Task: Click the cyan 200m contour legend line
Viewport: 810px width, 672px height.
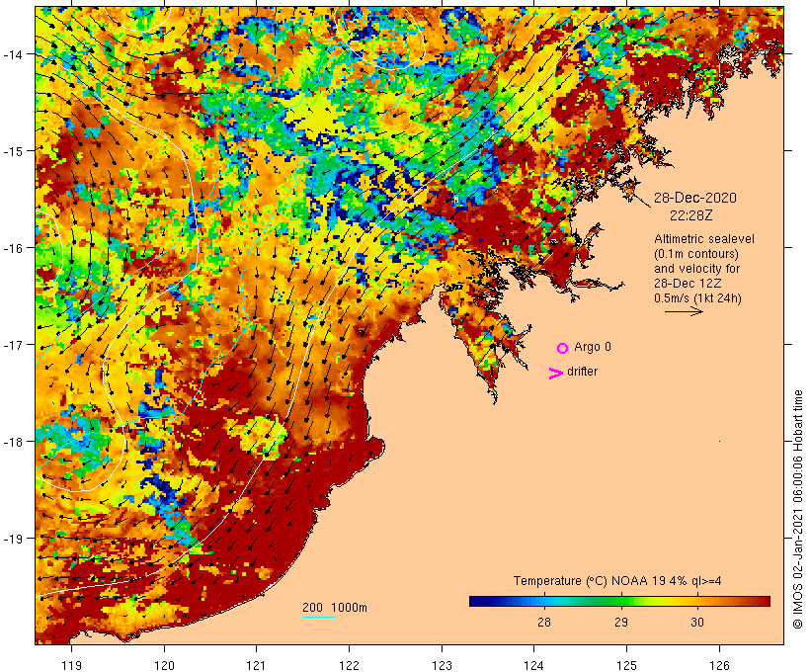Action: 319,617
